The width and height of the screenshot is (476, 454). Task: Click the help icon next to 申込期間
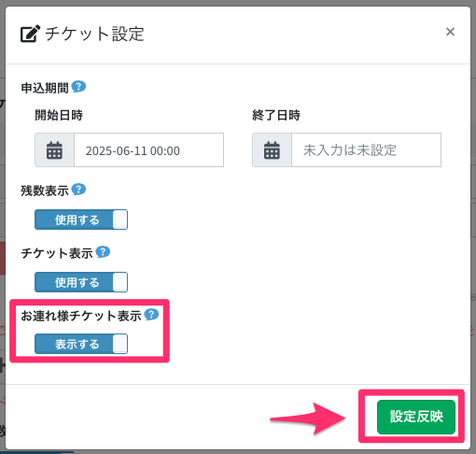pos(78,87)
